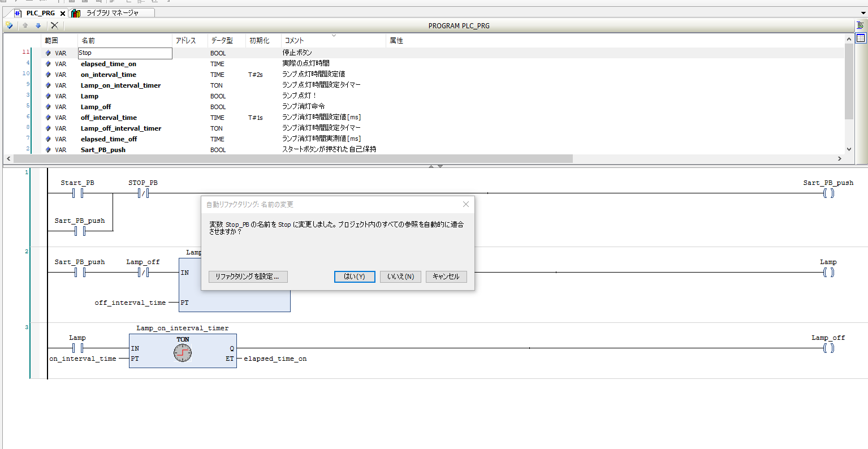Viewport: 868px width, 449px height.
Task: Select the PLC_PRG editor tab
Action: click(40, 13)
